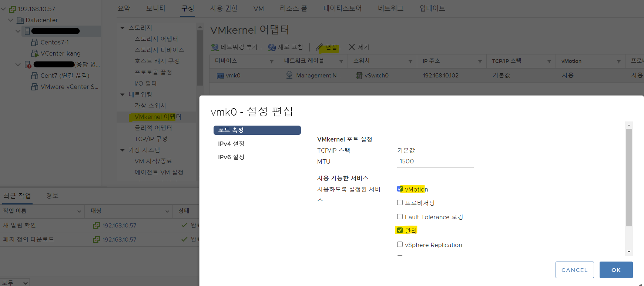Collapse the selected host node chevron
The height and width of the screenshot is (286, 644).
click(18, 31)
